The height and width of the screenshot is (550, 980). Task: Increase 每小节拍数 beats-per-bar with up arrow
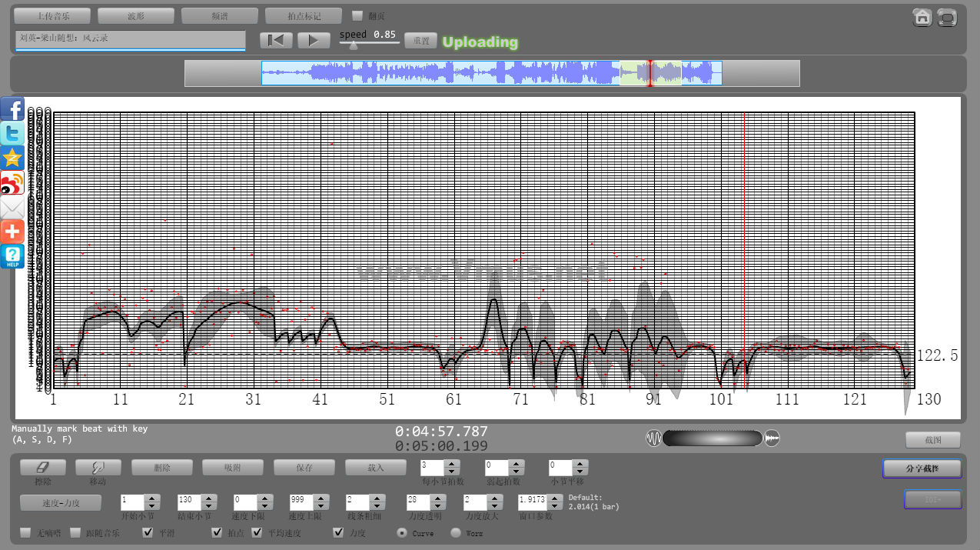[x=451, y=463]
